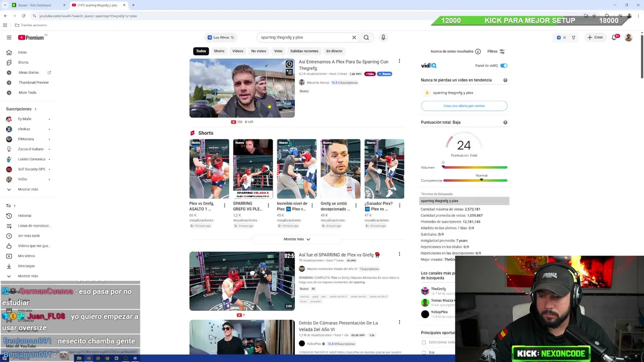Open Luisito Comunica subscription channel
This screenshot has height=362, width=644.
point(31,159)
